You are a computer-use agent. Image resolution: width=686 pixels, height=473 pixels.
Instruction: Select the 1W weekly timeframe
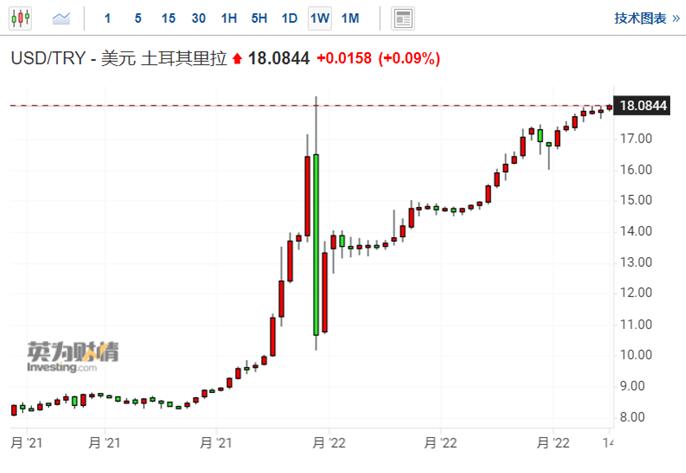click(320, 18)
